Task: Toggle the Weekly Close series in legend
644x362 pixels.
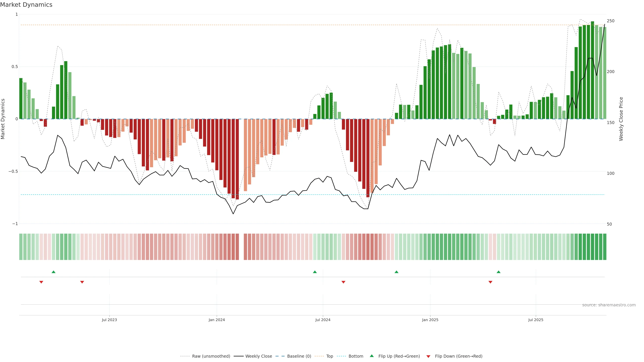Action: 258,356
